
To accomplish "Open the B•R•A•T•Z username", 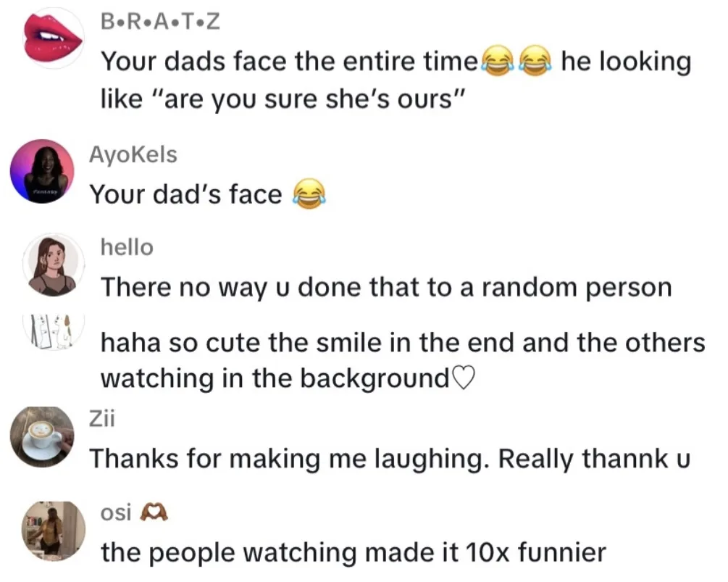I will pos(159,22).
